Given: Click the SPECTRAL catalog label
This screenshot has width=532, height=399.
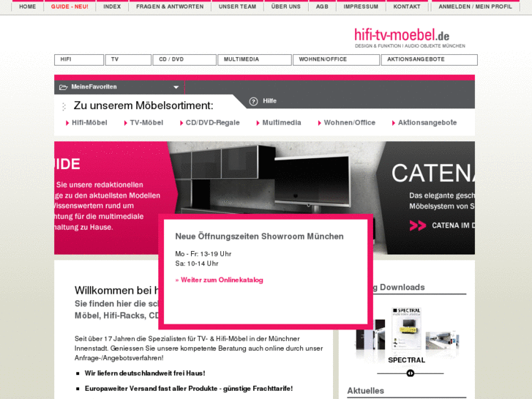Looking at the screenshot, I should pyautogui.click(x=406, y=360).
